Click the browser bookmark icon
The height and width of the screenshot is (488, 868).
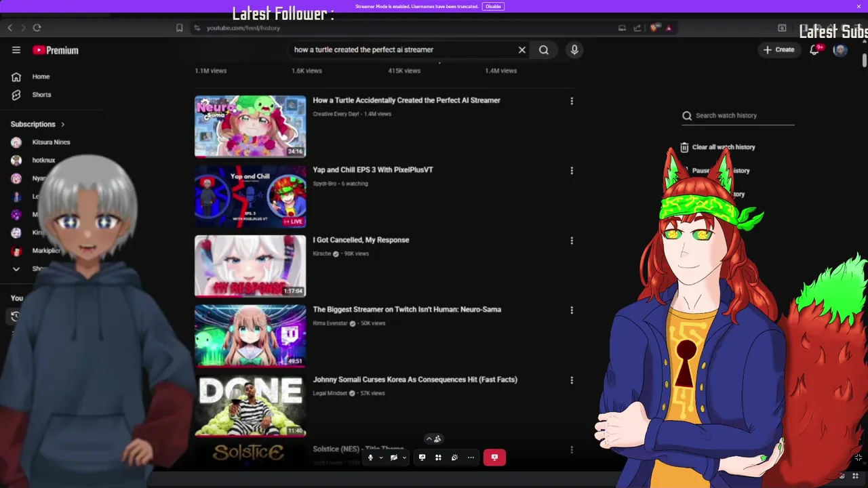coord(179,28)
